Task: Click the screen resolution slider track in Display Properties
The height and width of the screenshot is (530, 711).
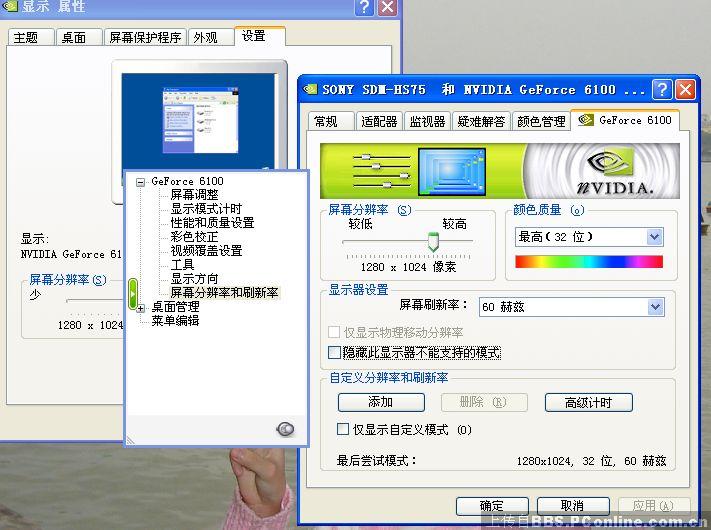Action: pos(94,300)
